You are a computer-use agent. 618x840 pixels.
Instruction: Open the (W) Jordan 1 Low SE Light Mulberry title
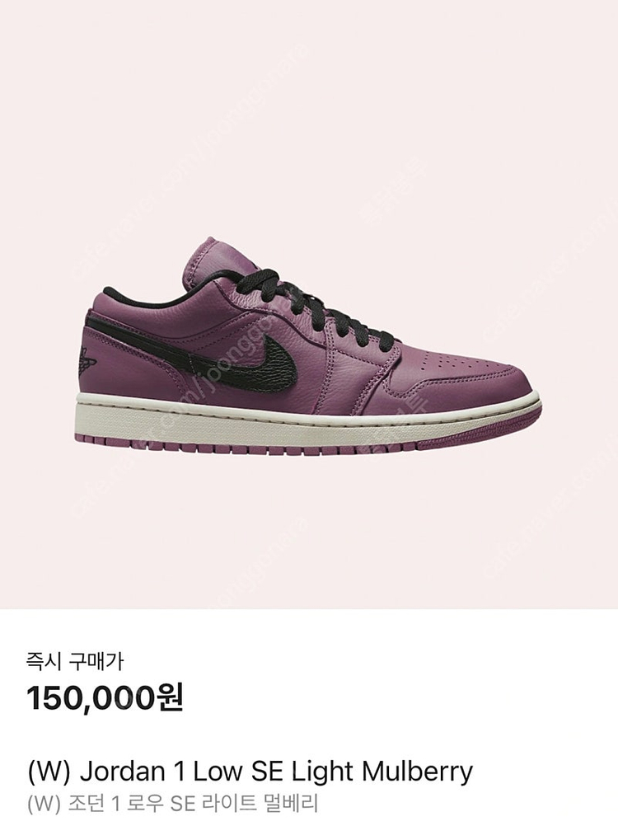(x=250, y=772)
